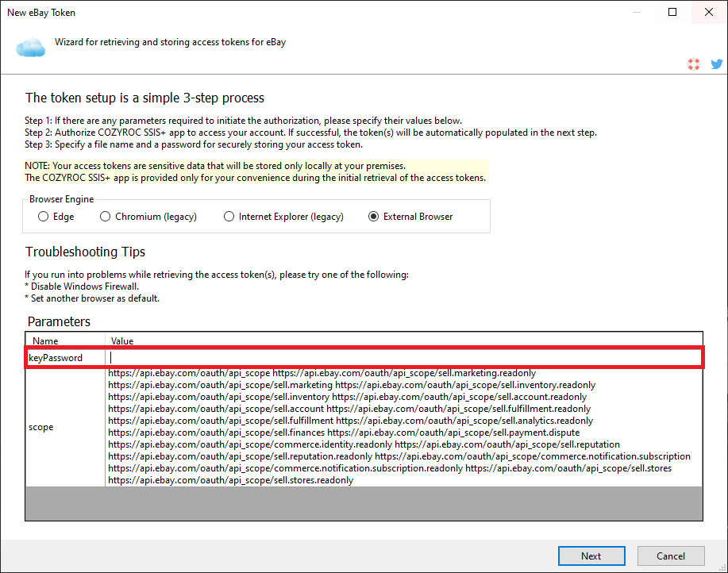The height and width of the screenshot is (573, 728).
Task: Maximize the New eBay Token window
Action: point(673,12)
